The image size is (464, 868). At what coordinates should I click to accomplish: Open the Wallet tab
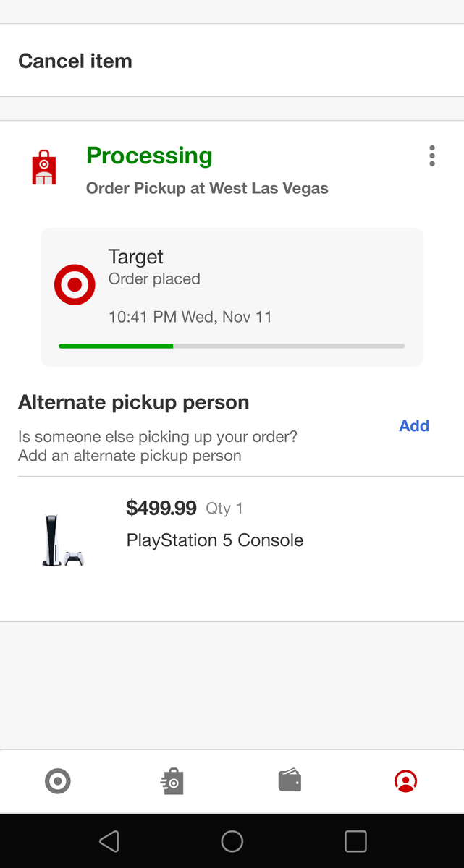(290, 781)
